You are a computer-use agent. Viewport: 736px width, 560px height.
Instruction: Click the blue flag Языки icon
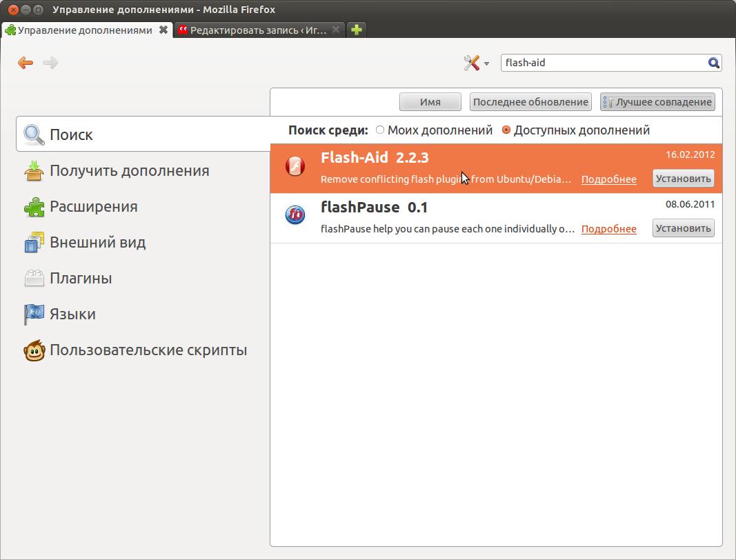34,314
